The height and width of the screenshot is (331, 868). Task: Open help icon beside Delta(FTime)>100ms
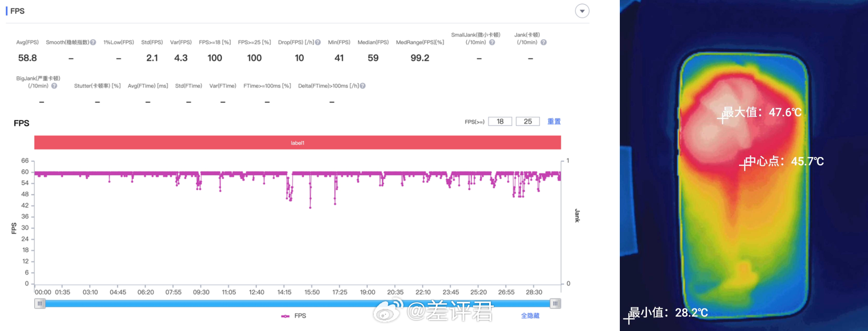coord(363,86)
